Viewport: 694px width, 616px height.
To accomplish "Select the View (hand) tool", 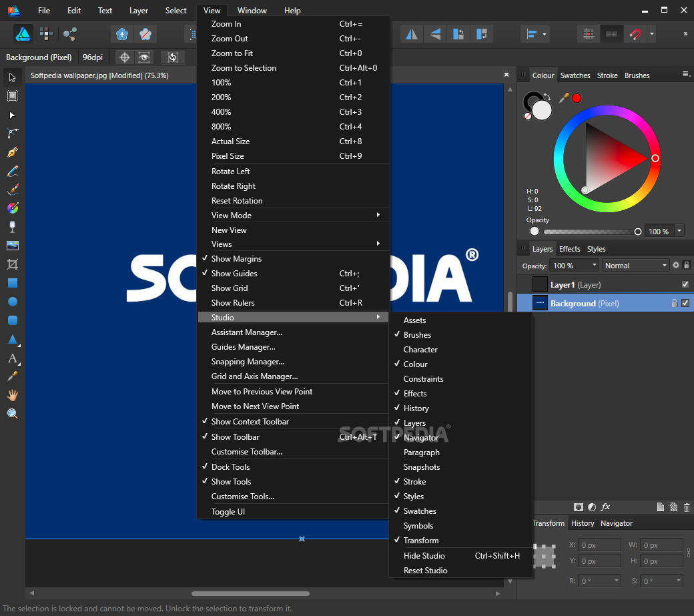I will click(13, 394).
